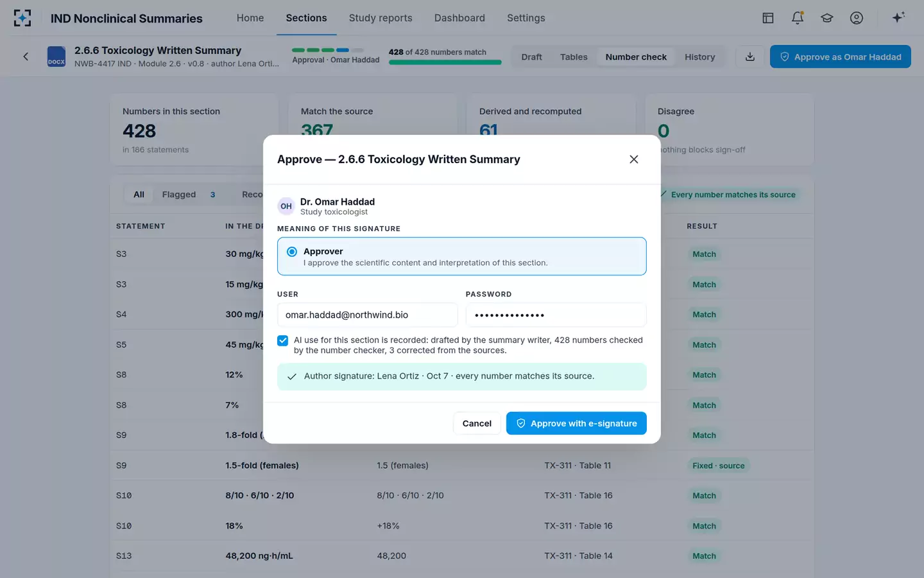The width and height of the screenshot is (924, 578).
Task: Close the Approve dialog
Action: [634, 159]
